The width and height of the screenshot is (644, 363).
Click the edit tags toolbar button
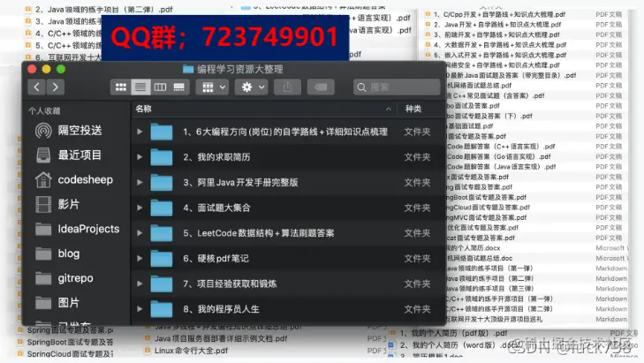click(321, 87)
